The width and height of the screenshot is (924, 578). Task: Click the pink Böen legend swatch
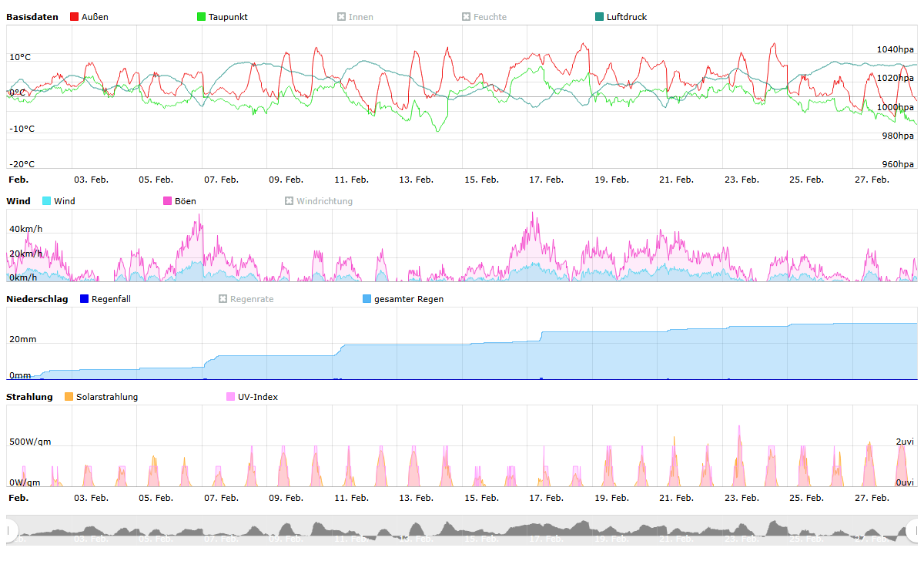[x=168, y=201]
